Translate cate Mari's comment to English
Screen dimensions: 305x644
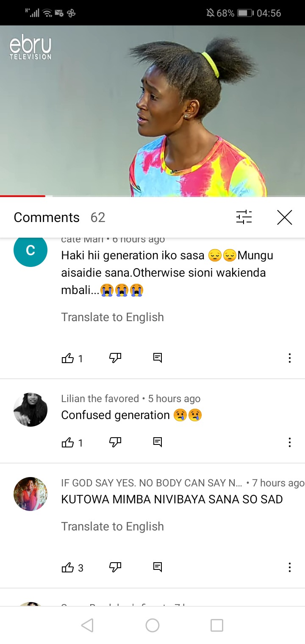(112, 317)
